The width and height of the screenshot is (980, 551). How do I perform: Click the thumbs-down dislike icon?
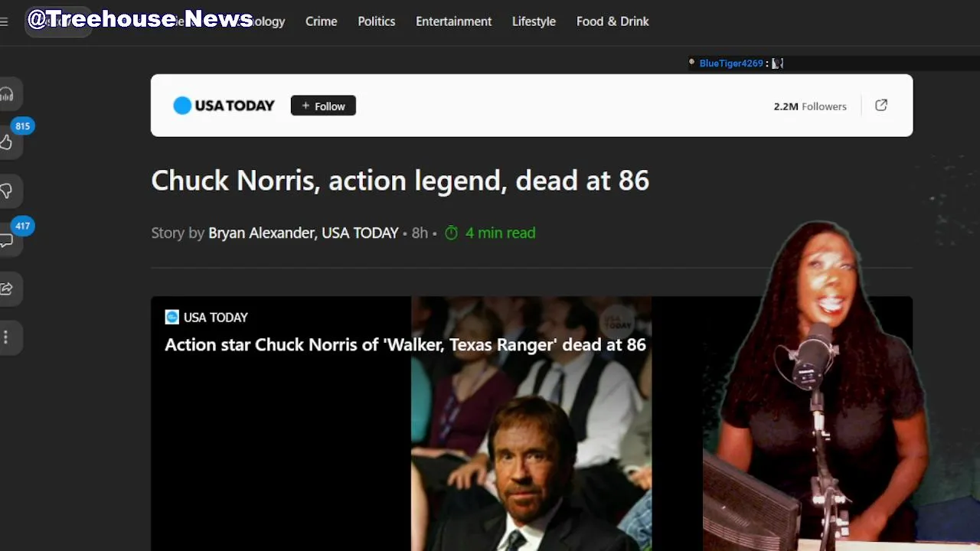[x=7, y=191]
